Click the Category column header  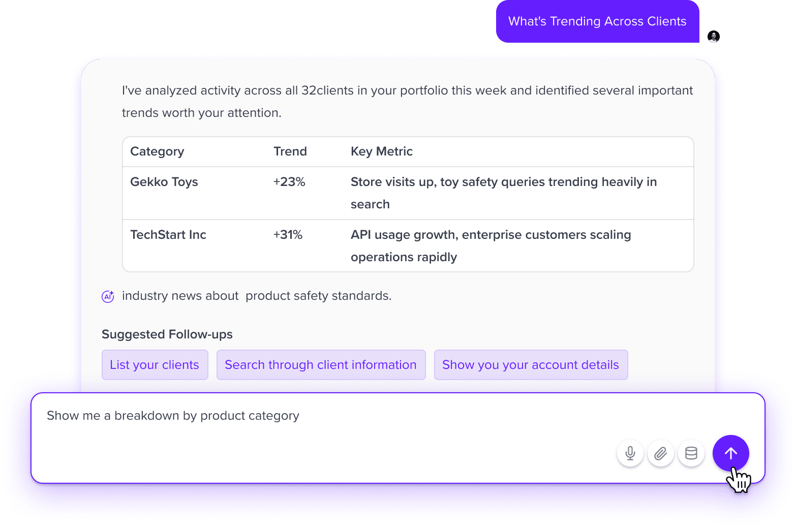point(157,151)
